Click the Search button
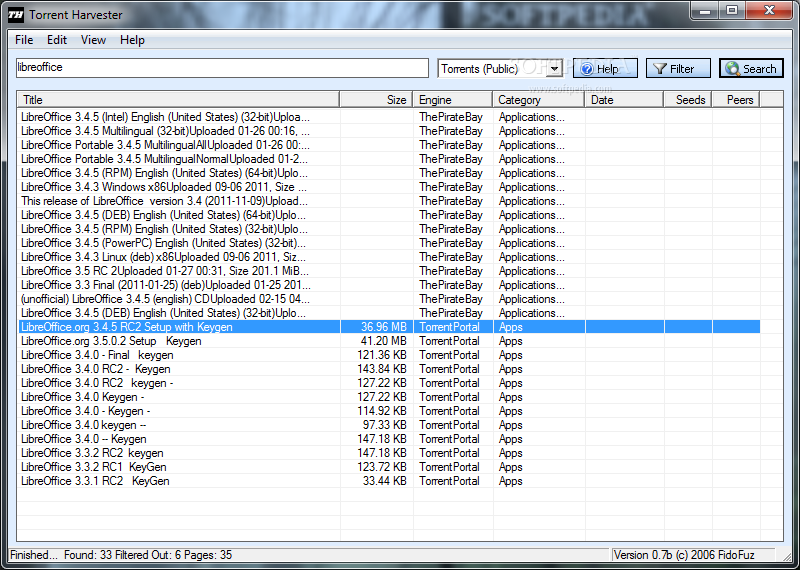The image size is (800, 570). coord(751,68)
